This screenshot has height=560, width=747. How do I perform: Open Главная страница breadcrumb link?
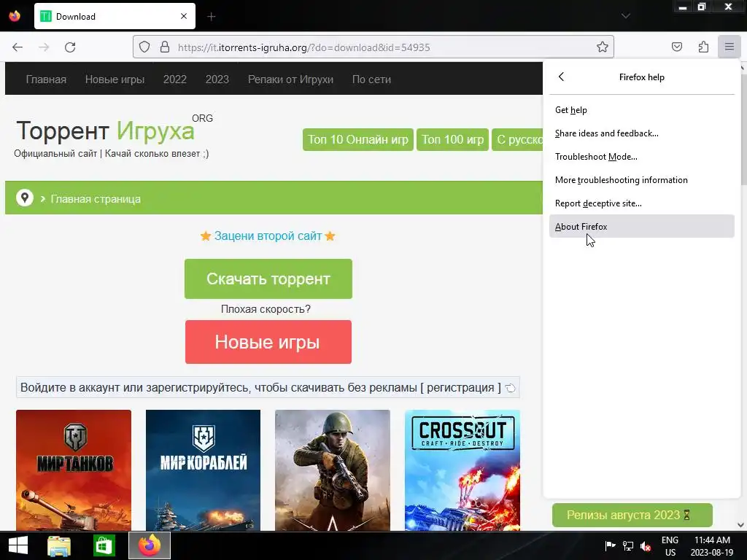[x=96, y=199]
